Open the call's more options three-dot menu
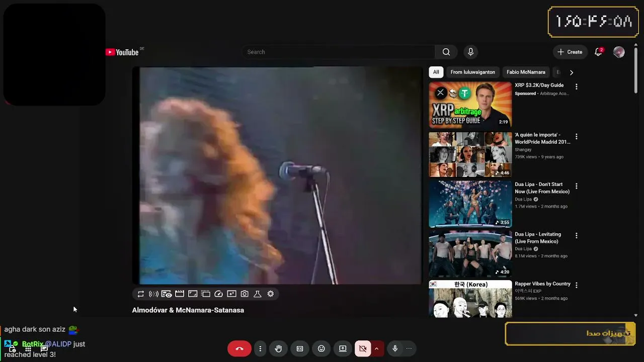 tap(260, 348)
